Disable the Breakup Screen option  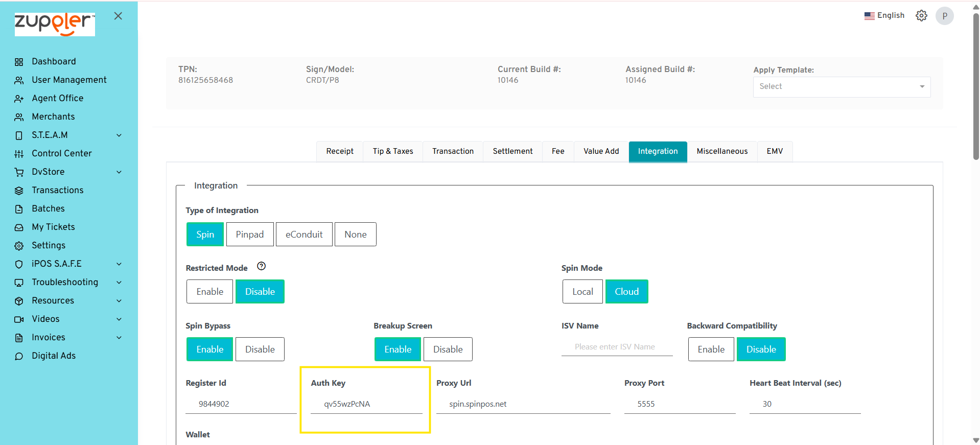click(x=448, y=349)
